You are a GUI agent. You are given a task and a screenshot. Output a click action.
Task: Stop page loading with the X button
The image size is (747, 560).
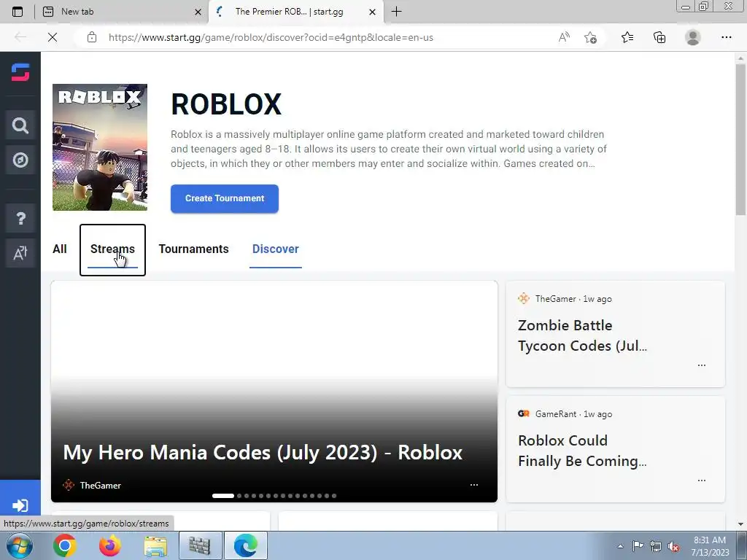pos(53,37)
